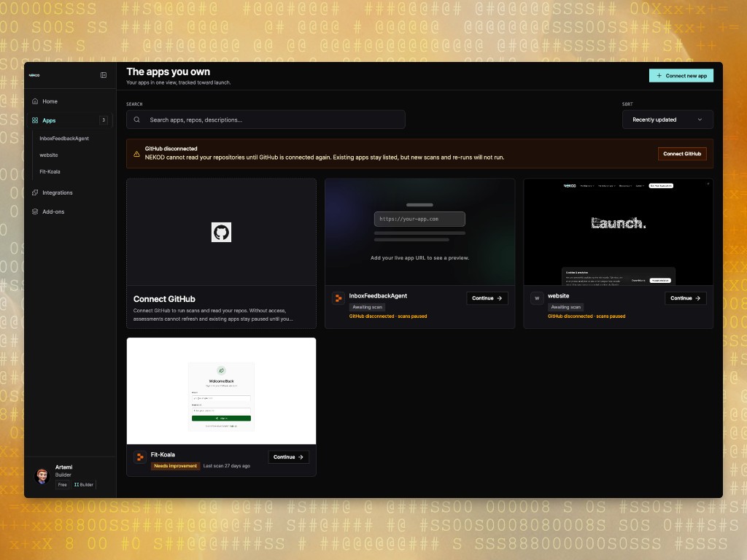Click GitHub disconnected status under InboxFeedbackAgent

point(388,316)
